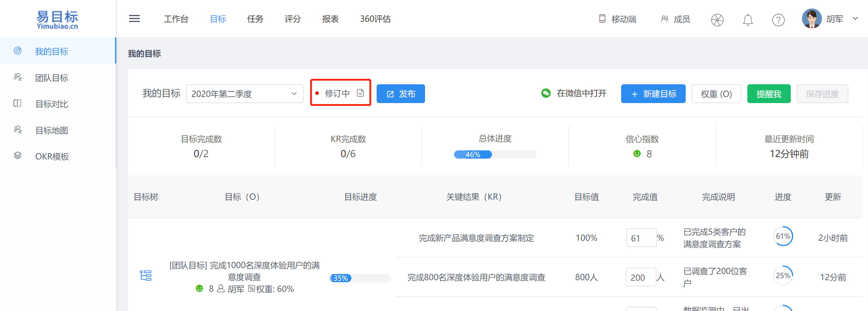Click the green 提醒我 button
This screenshot has height=311, width=868.
pos(768,94)
